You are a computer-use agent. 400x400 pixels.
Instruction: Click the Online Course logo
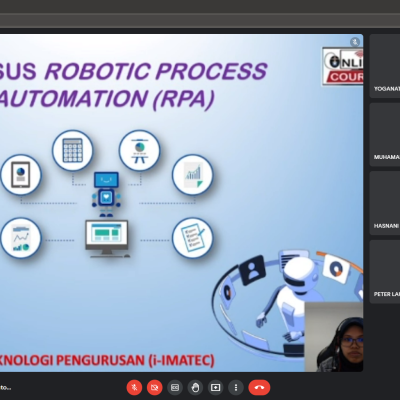click(343, 66)
